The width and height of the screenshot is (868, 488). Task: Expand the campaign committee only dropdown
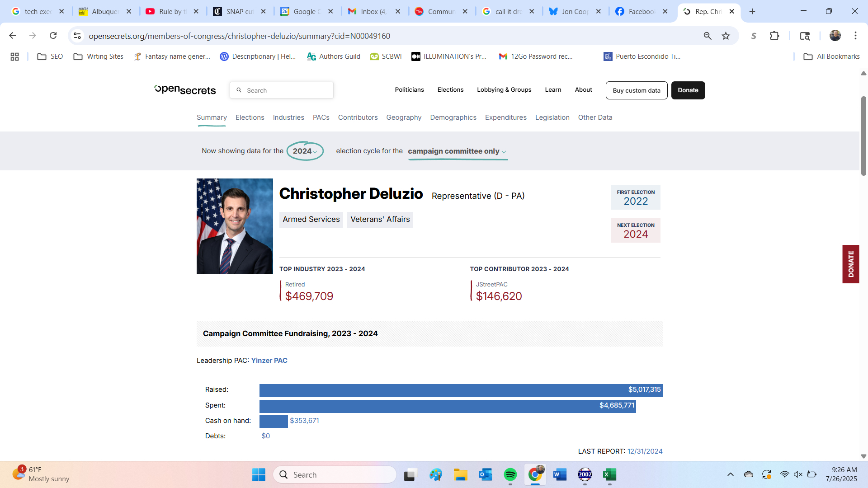(x=457, y=151)
